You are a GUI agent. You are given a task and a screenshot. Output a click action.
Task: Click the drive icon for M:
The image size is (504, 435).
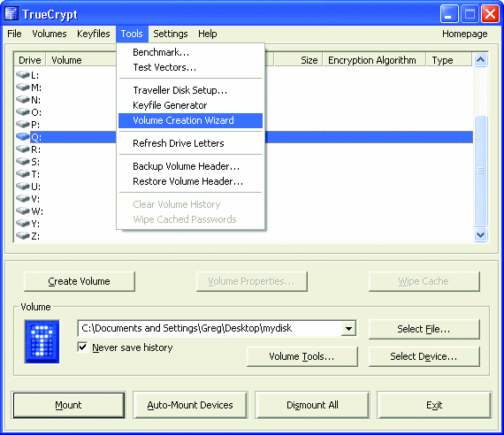coord(23,88)
